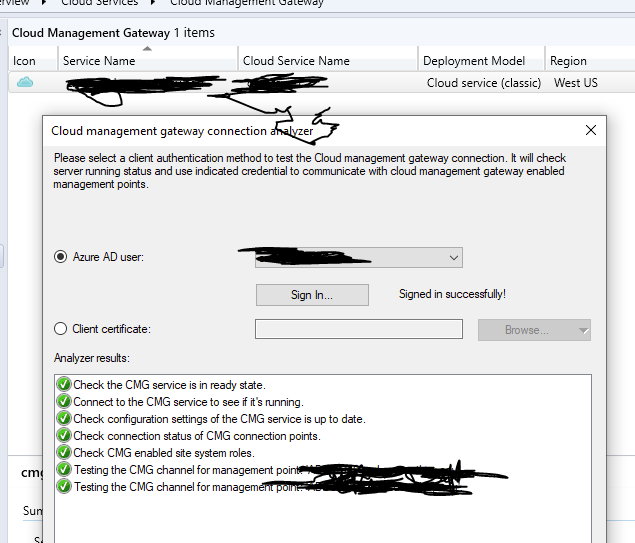Viewport: 635px width, 543px height.
Task: Click green check of first management point test
Action: [x=64, y=469]
